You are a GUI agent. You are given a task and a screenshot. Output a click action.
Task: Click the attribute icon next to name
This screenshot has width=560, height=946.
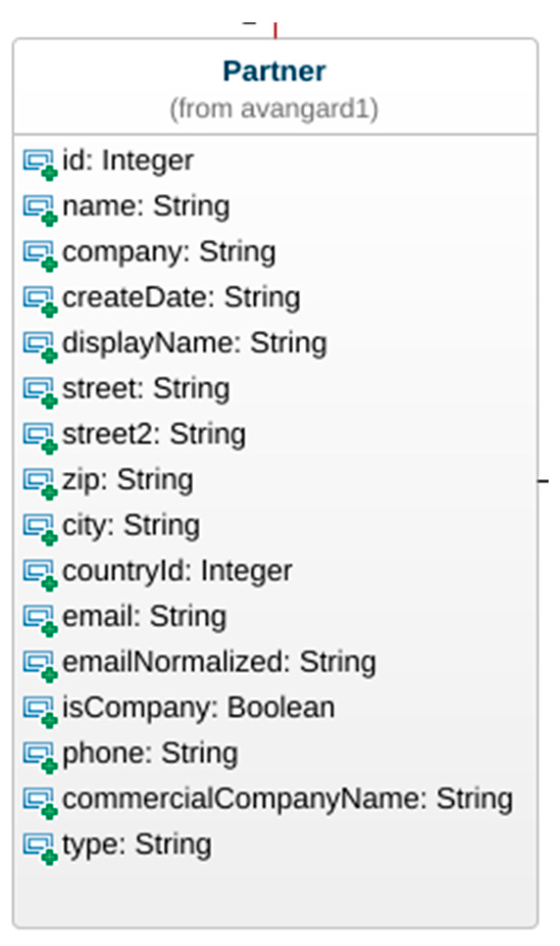tap(40, 209)
